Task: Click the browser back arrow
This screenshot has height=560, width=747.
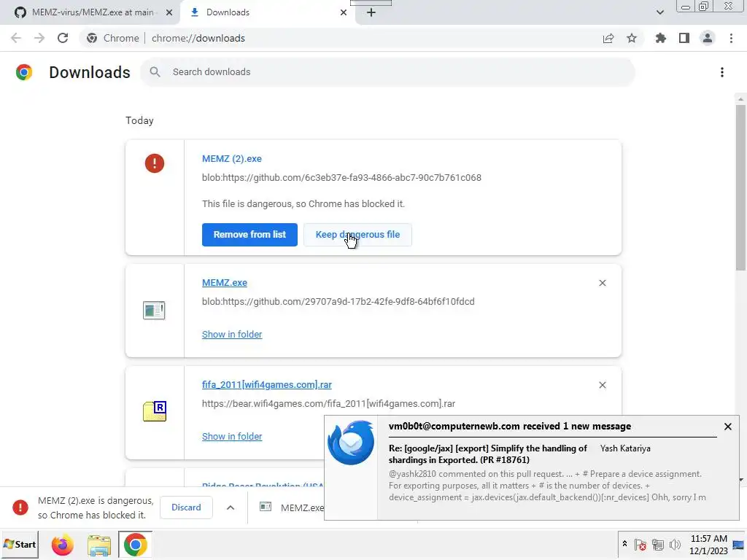Action: pos(16,38)
